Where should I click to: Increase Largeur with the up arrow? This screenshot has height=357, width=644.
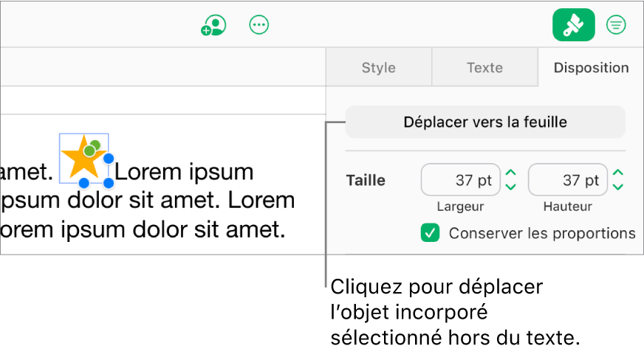tap(510, 173)
